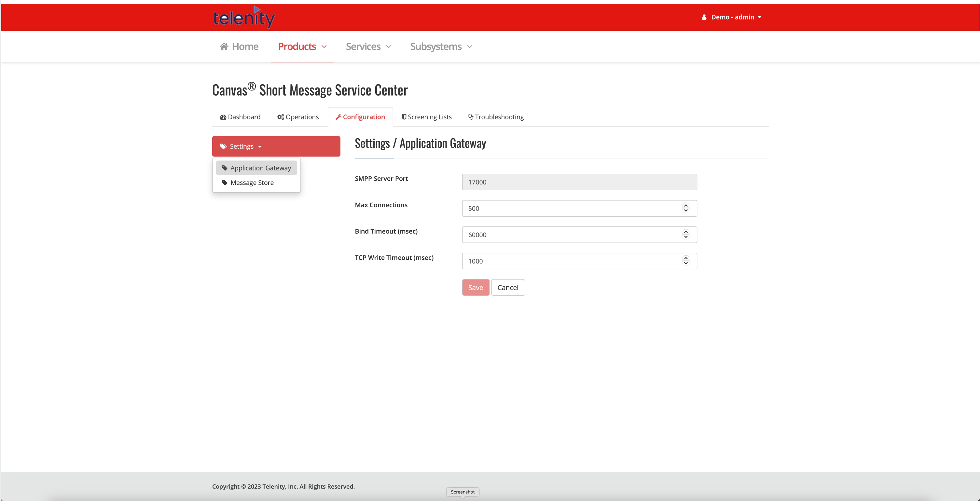Click the Cancel button
Screen dimensions: 980x501
[x=508, y=287]
